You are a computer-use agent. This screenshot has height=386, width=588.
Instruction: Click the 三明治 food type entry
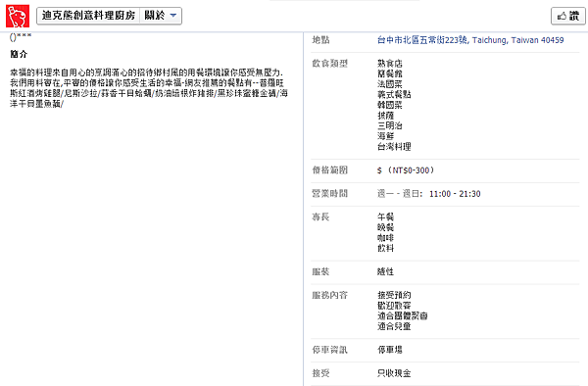390,126
